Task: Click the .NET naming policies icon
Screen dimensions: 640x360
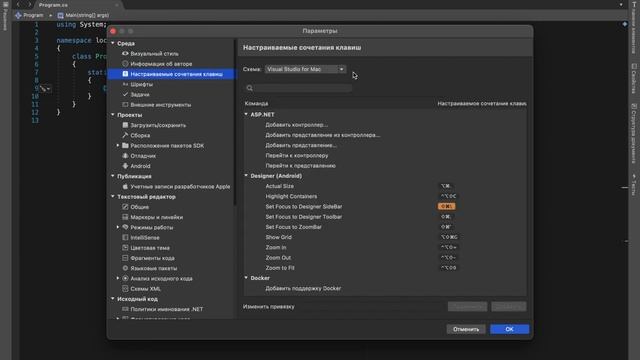Action: point(125,309)
